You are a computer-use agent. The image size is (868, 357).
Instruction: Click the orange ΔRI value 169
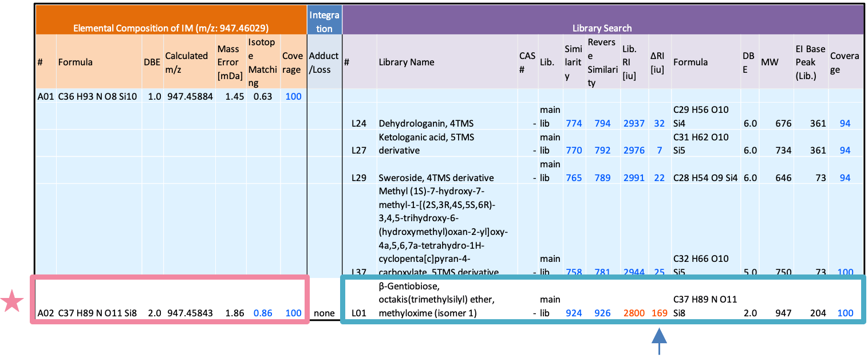(658, 313)
